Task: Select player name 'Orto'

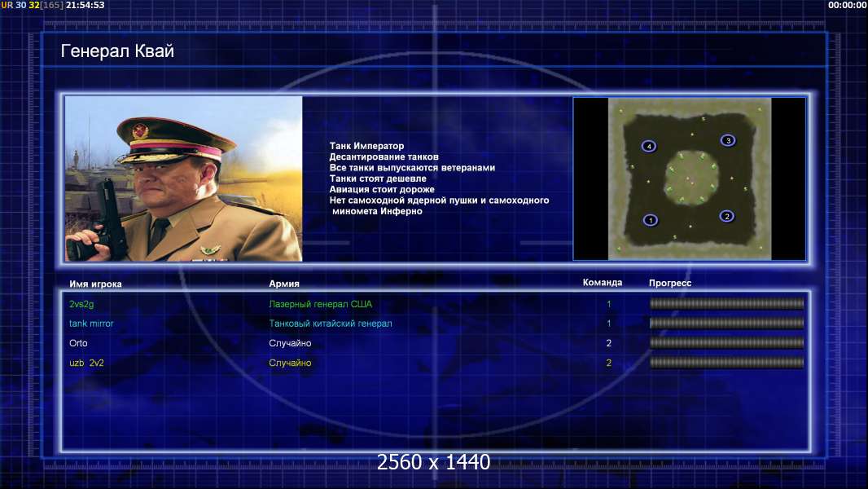Action: click(78, 343)
